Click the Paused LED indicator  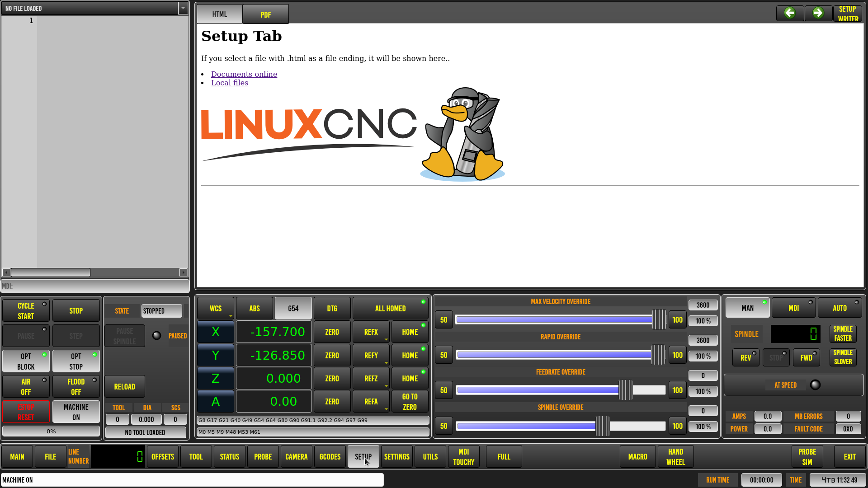(156, 336)
